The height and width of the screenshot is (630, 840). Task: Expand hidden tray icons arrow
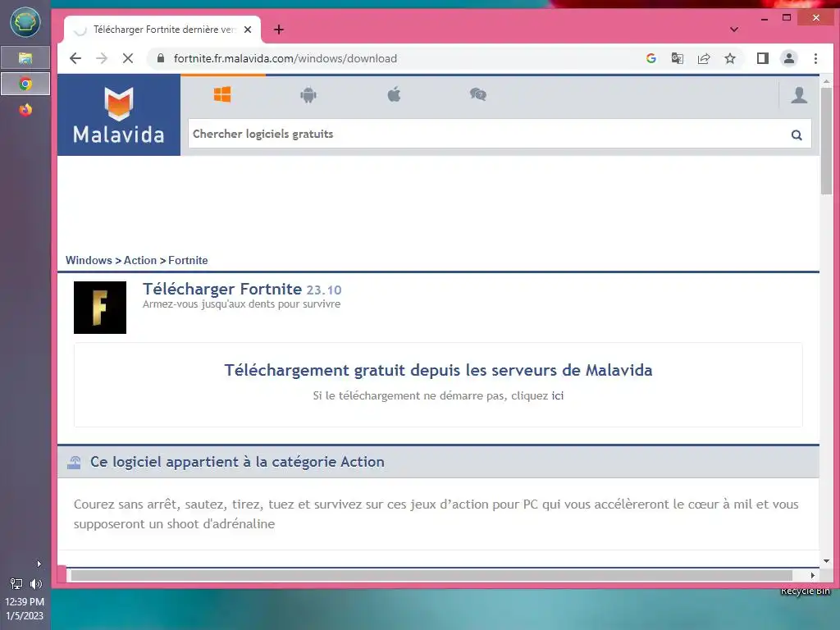39,564
